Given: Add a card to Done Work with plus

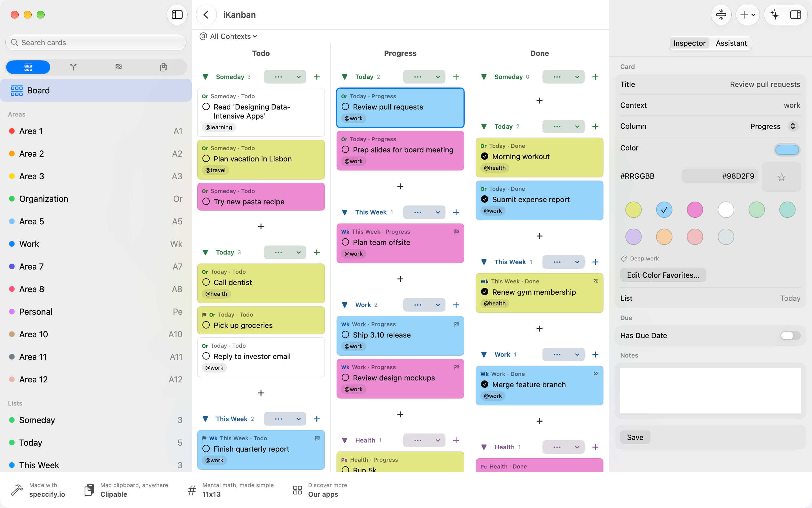Looking at the screenshot, I should coord(595,355).
